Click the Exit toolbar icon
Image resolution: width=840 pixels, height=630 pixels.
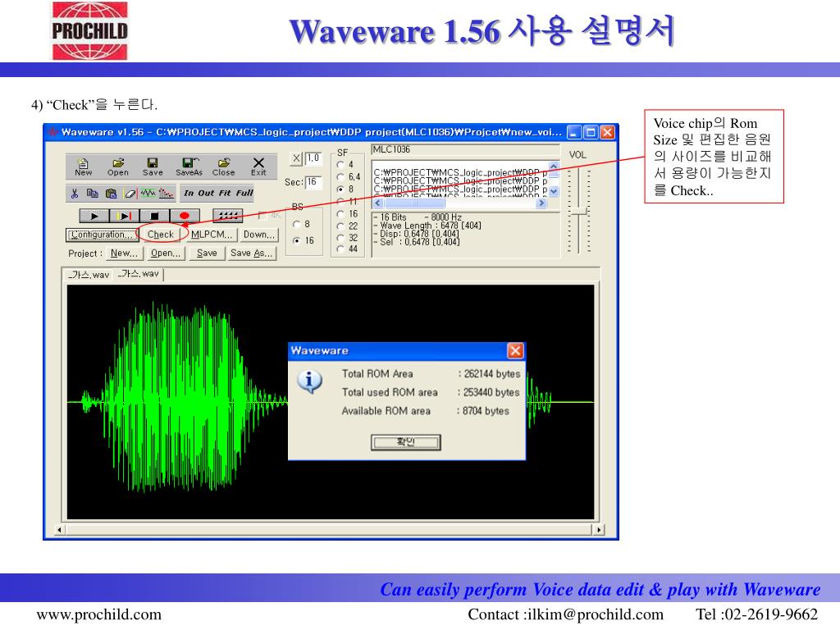click(x=258, y=167)
